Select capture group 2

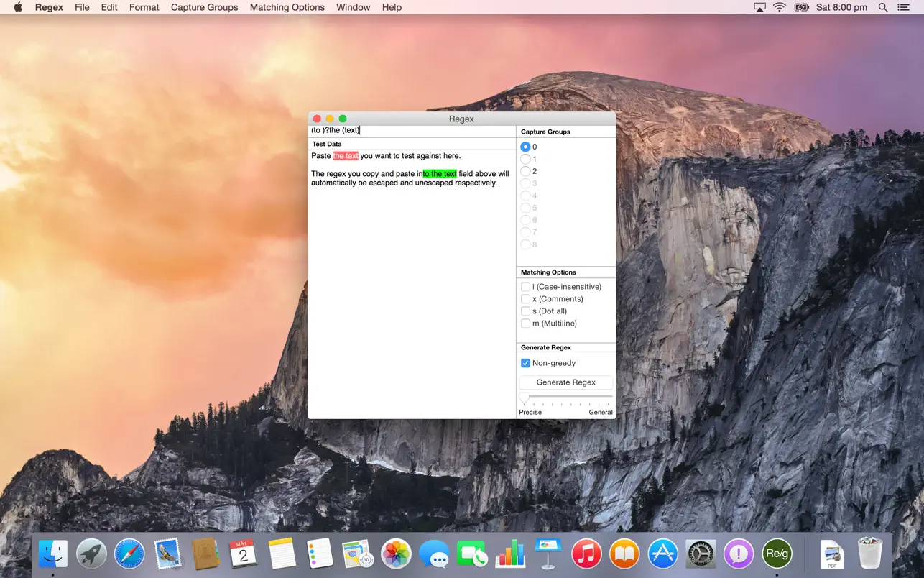[526, 171]
